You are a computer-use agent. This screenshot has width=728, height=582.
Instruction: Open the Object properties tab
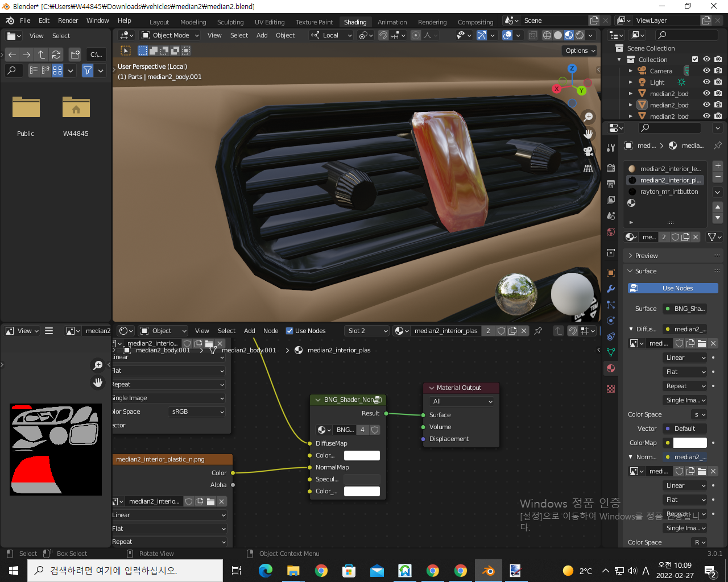click(611, 273)
